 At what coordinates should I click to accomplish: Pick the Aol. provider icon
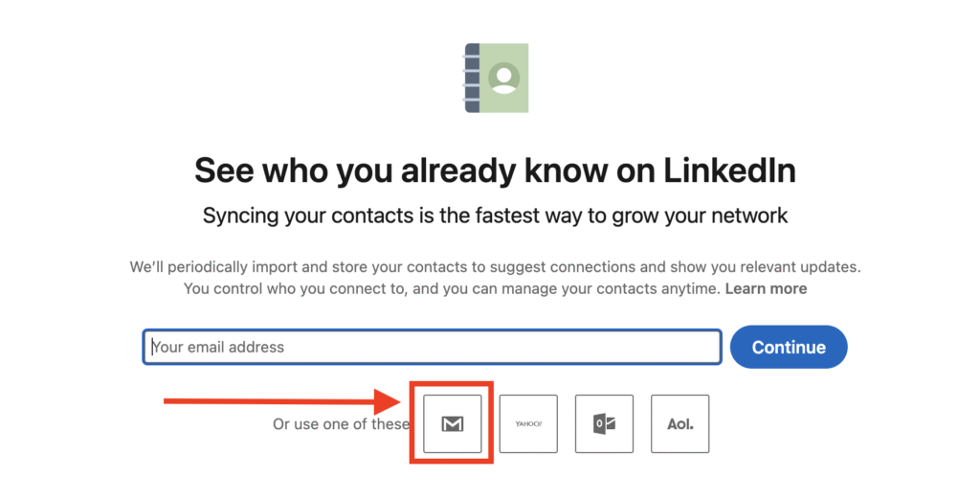679,423
